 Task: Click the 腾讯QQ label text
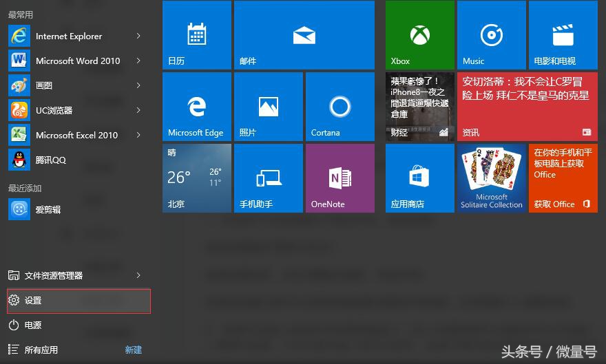51,160
